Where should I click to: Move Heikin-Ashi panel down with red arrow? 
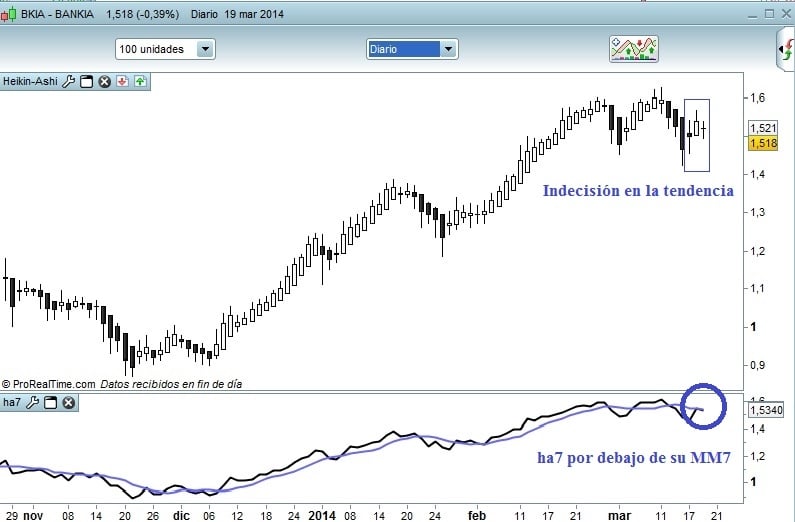[122, 81]
